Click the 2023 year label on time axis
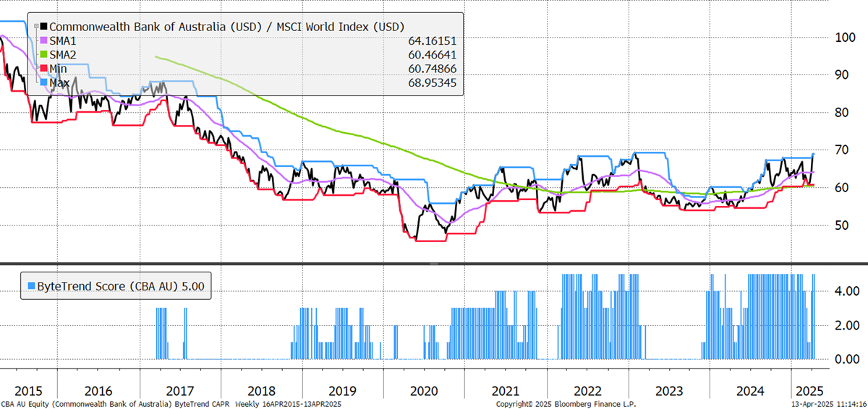 (668, 391)
